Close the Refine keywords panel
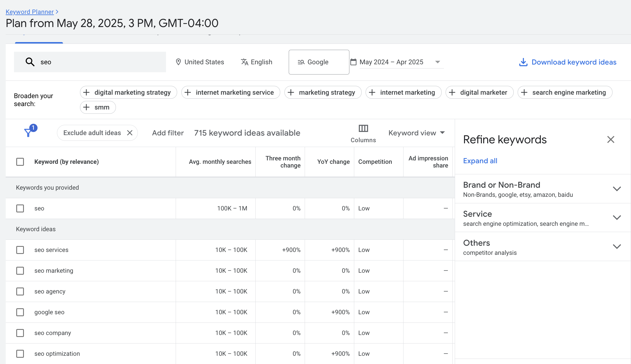The height and width of the screenshot is (364, 631). [x=610, y=139]
